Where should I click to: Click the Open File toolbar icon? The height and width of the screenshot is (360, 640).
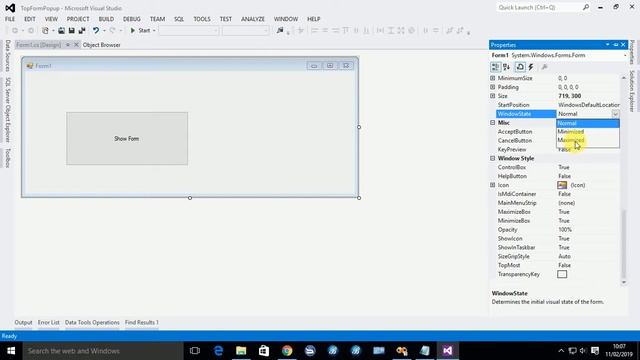pyautogui.click(x=61, y=30)
